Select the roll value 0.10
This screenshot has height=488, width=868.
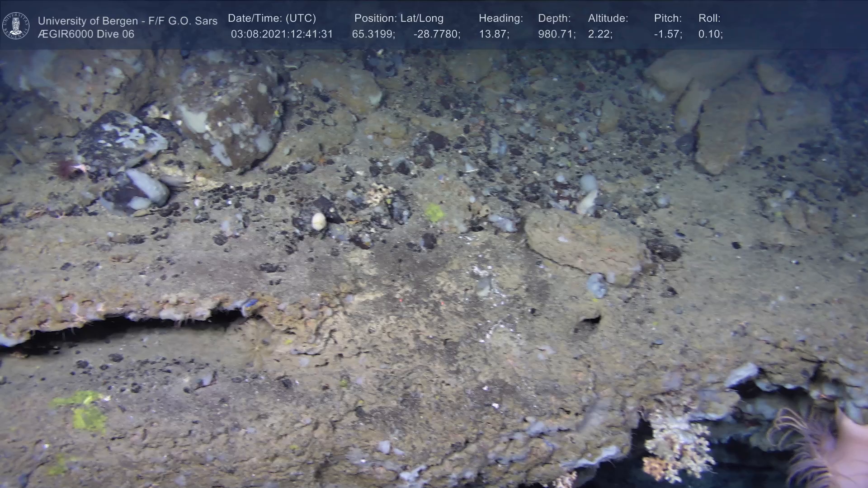tap(710, 34)
